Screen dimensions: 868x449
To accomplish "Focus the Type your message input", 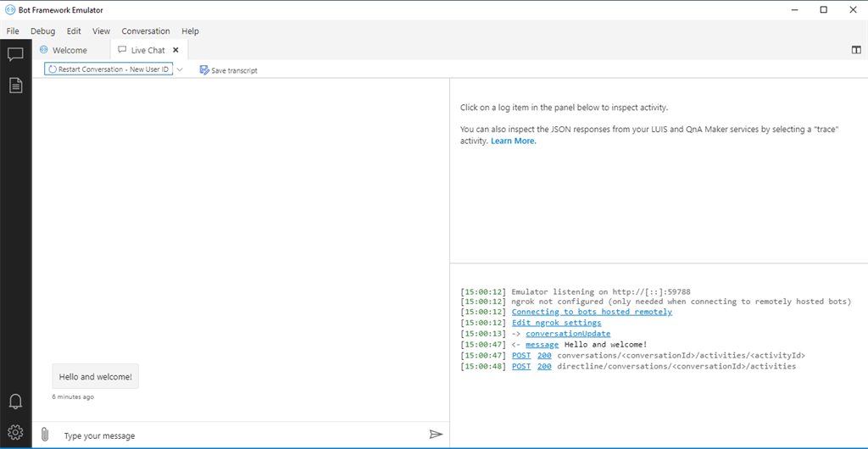I will pos(242,435).
